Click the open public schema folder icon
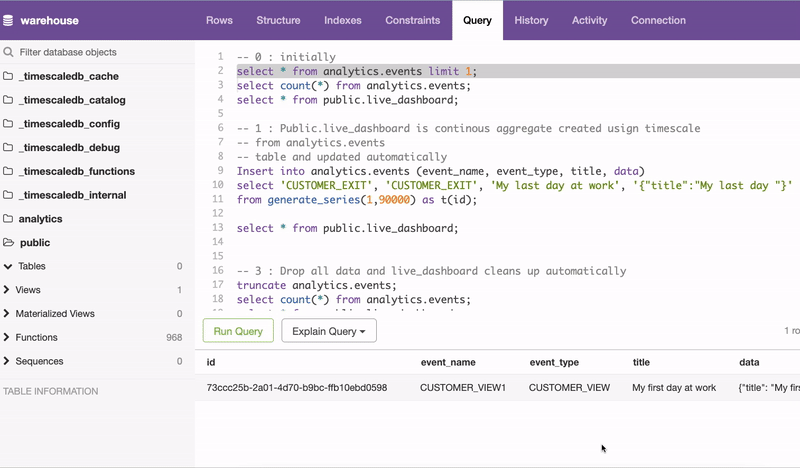800x468 pixels. pos(9,242)
